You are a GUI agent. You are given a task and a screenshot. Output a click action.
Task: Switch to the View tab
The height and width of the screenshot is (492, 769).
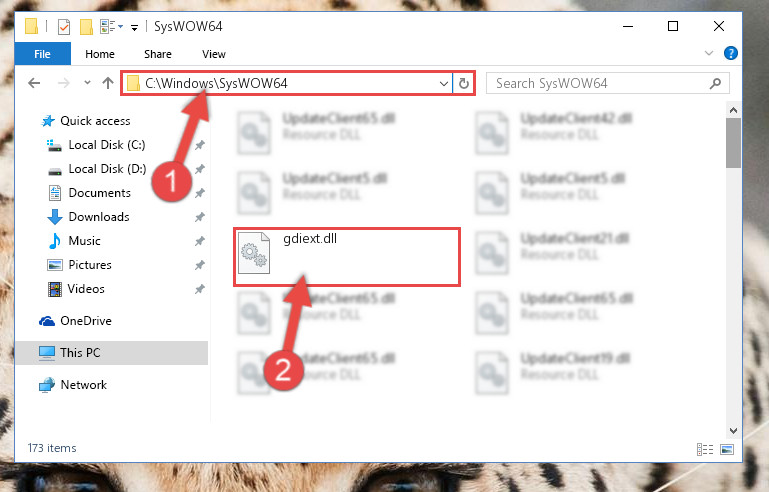pos(214,54)
